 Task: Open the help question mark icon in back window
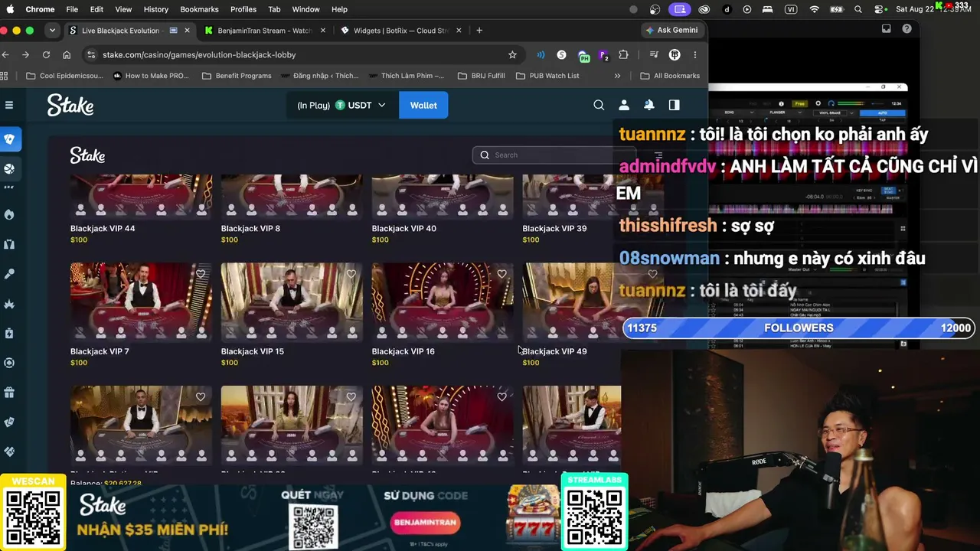point(907,29)
